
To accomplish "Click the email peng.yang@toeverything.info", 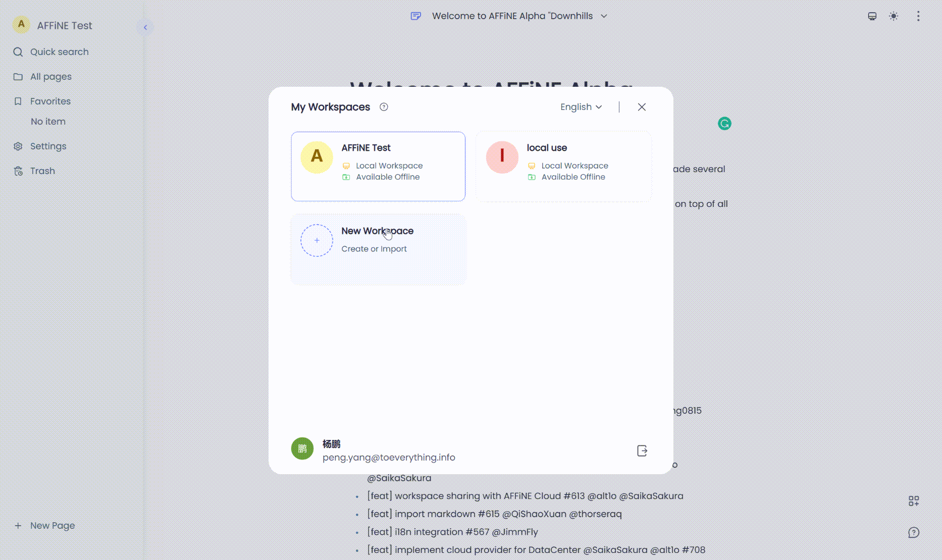I will (389, 458).
